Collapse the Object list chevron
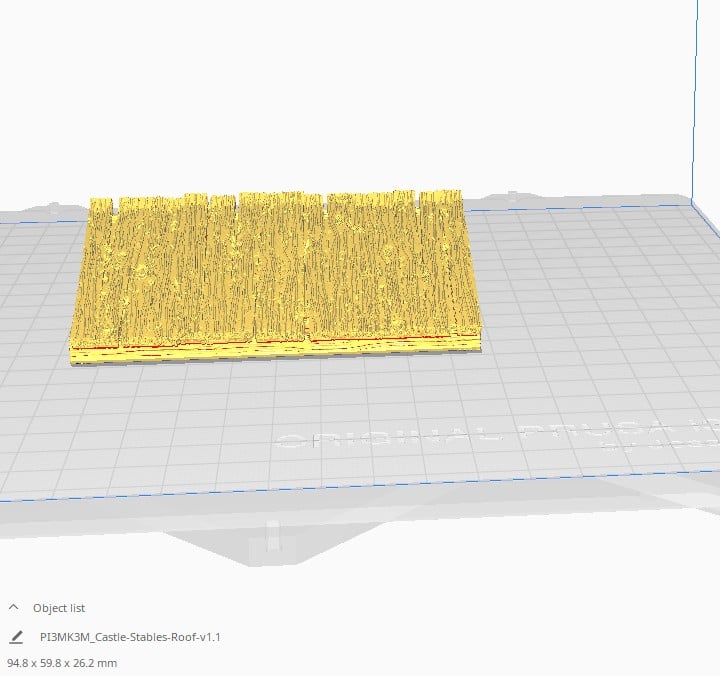Image resolution: width=720 pixels, height=676 pixels. point(13,607)
